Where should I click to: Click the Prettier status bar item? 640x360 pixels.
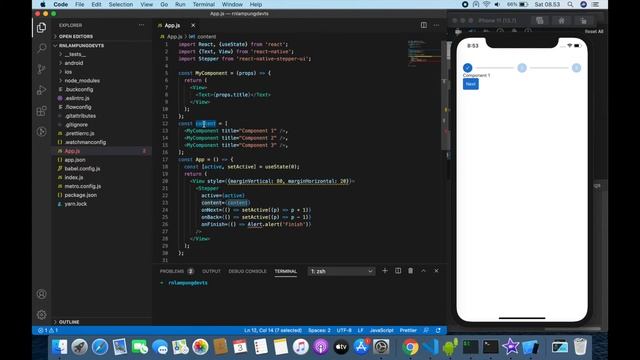(408, 330)
